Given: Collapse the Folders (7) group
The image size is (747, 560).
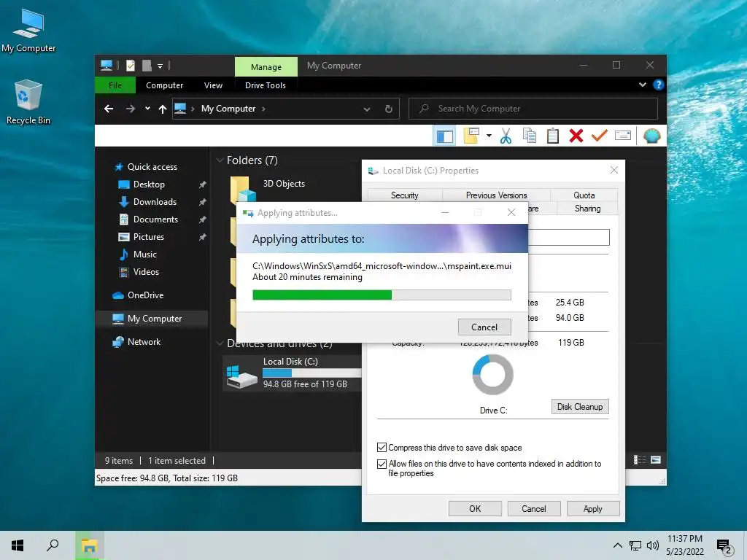Looking at the screenshot, I should click(x=220, y=160).
